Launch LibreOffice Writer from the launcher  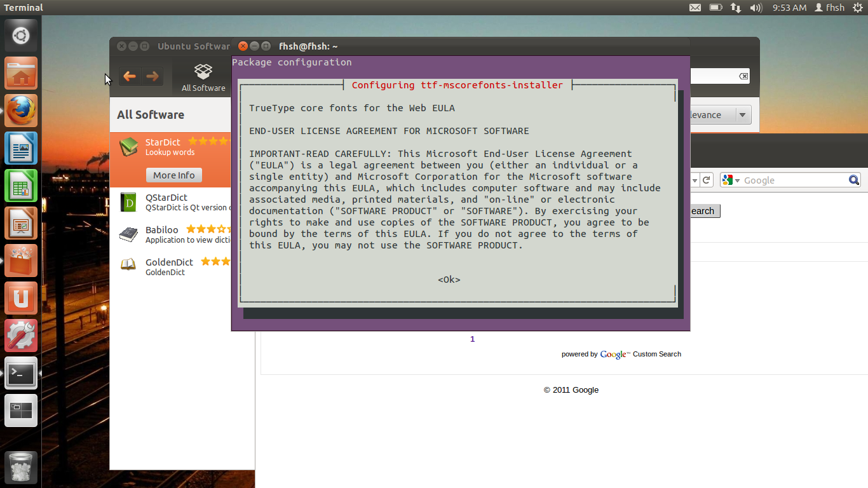(x=21, y=148)
